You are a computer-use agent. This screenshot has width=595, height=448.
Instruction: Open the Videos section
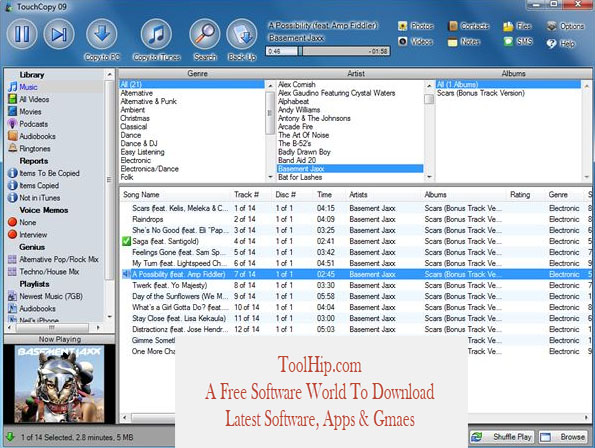tap(416, 41)
